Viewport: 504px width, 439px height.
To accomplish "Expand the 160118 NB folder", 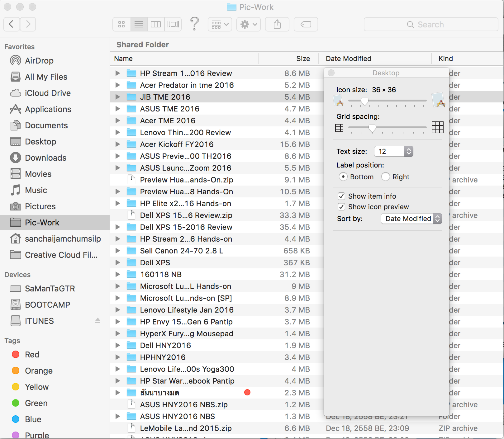I will pos(118,274).
